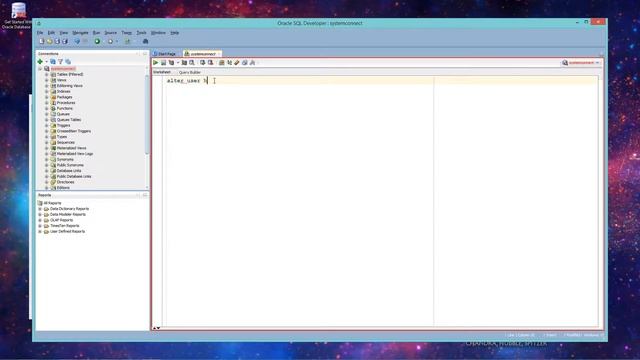Open the Tools menu
640x360 pixels.
click(x=141, y=33)
